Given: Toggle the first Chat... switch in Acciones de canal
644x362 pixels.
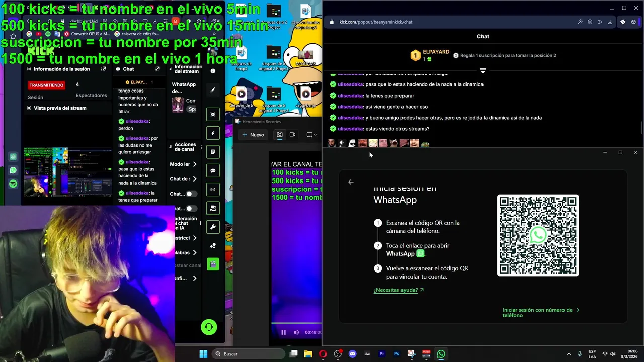Looking at the screenshot, I should point(191,194).
